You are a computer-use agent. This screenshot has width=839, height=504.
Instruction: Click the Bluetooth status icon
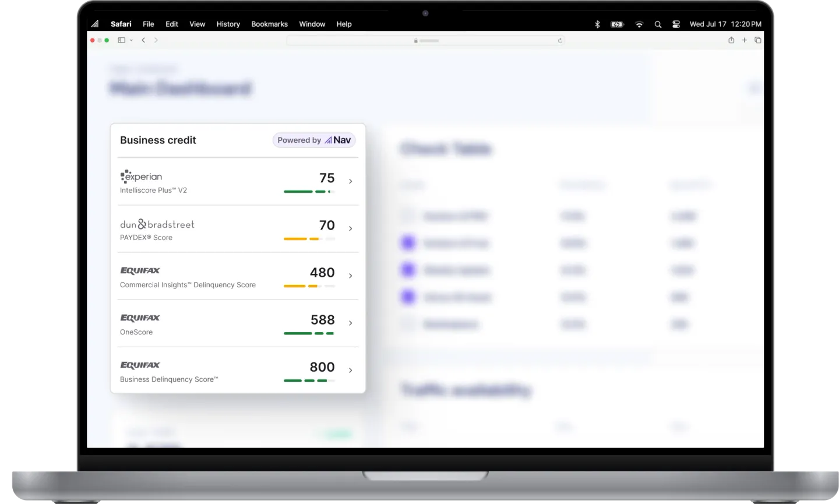coord(597,24)
